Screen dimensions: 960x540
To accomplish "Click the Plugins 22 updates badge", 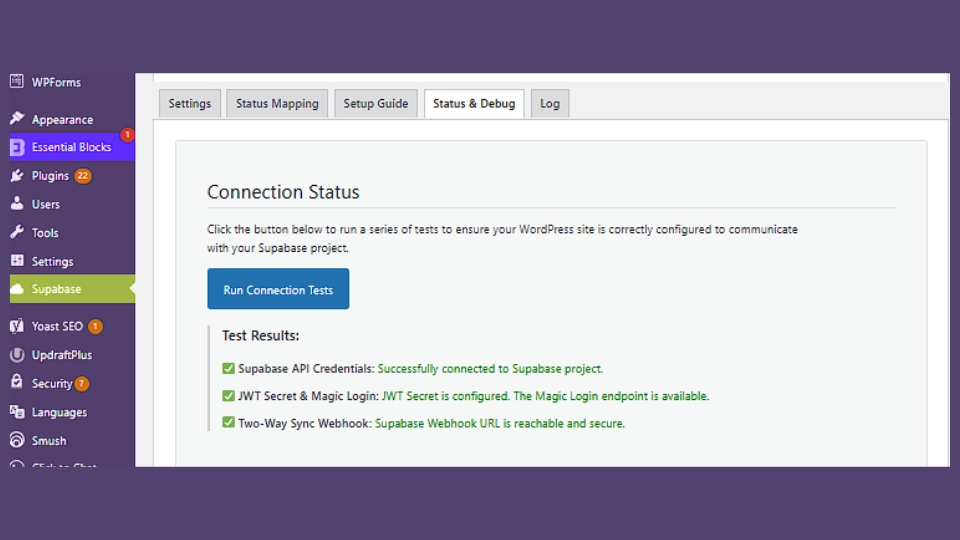I will point(83,176).
